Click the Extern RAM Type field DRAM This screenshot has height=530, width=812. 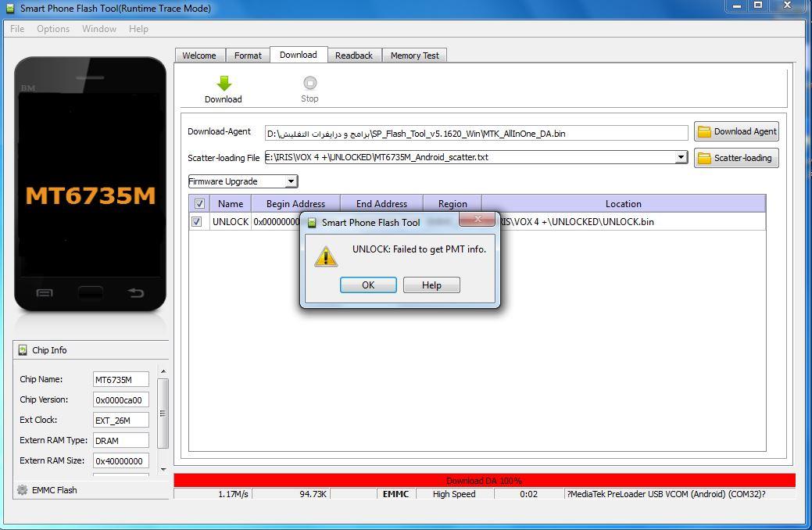[120, 440]
